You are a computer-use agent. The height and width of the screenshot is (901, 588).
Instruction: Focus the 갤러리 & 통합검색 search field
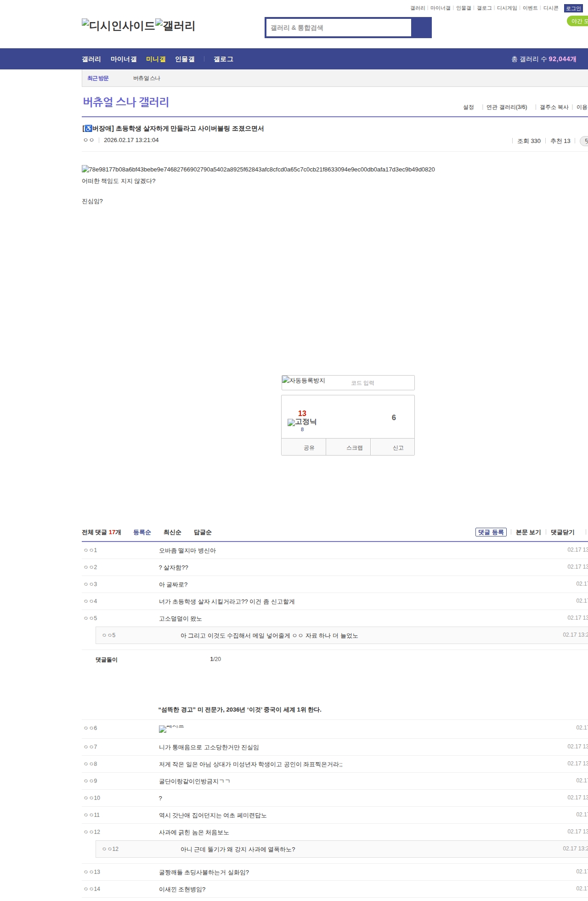339,28
